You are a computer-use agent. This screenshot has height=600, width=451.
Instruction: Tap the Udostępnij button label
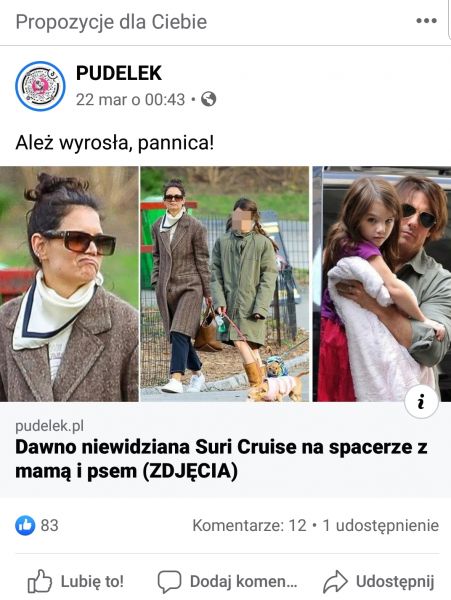(395, 582)
